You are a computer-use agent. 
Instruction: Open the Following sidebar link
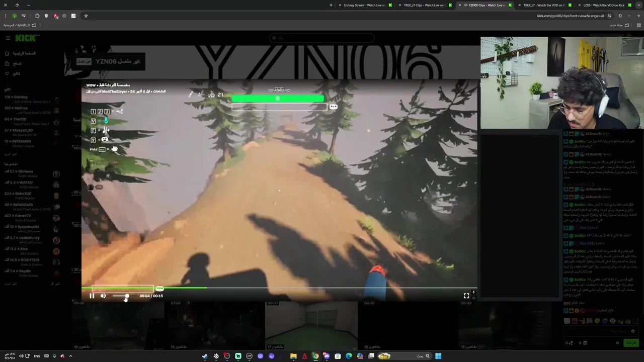[13, 73]
